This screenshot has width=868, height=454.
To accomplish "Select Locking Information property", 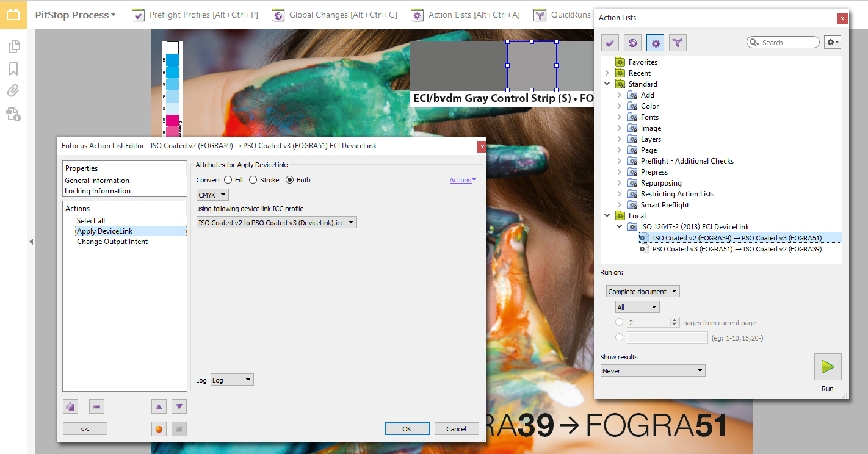I will (98, 191).
